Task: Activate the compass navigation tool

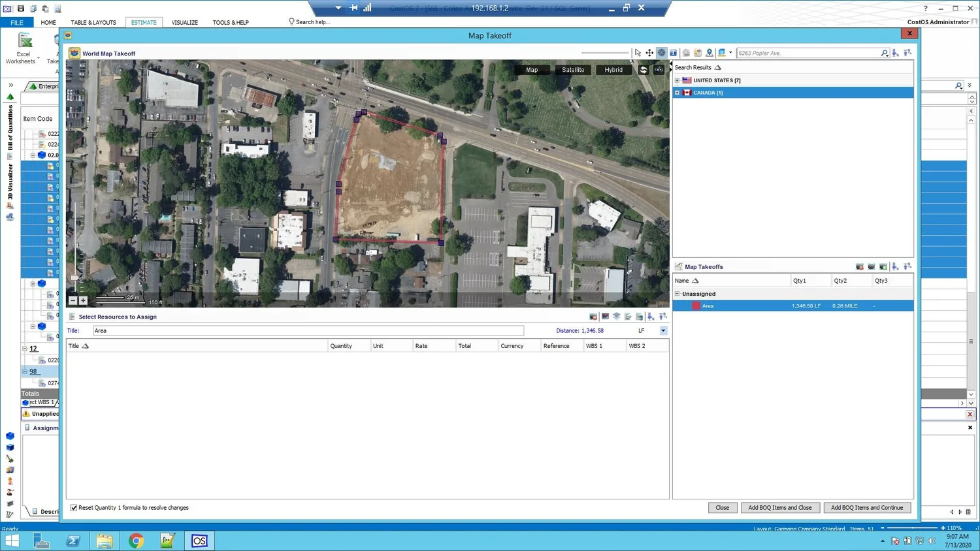Action: [661, 53]
